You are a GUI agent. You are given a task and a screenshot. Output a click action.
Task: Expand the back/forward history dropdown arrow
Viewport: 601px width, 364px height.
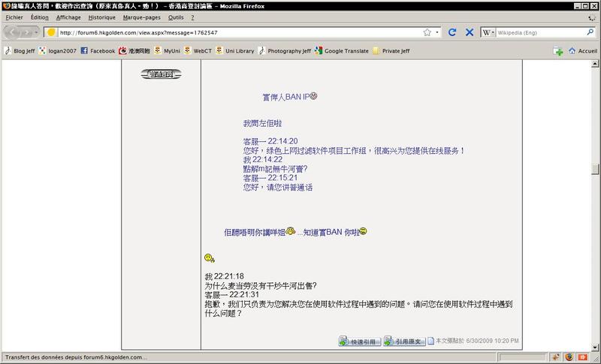[38, 33]
